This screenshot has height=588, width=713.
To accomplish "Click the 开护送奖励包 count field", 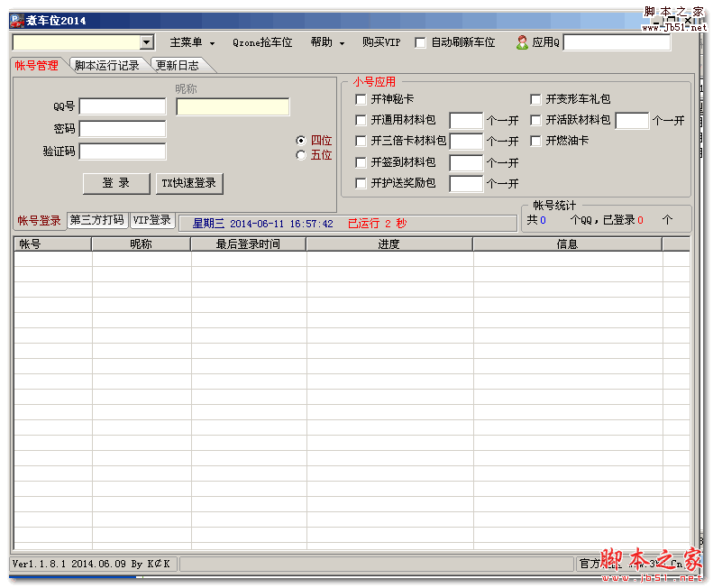I will pyautogui.click(x=466, y=184).
